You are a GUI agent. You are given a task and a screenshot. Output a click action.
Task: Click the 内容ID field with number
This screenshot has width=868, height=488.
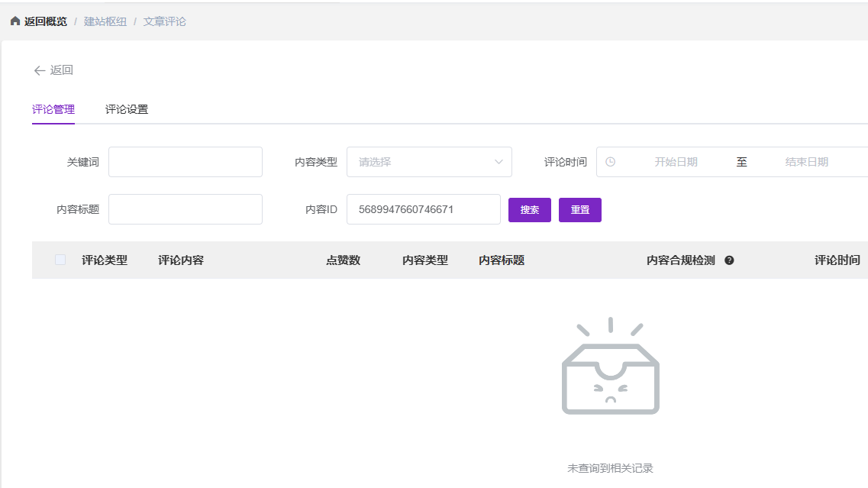coord(423,209)
